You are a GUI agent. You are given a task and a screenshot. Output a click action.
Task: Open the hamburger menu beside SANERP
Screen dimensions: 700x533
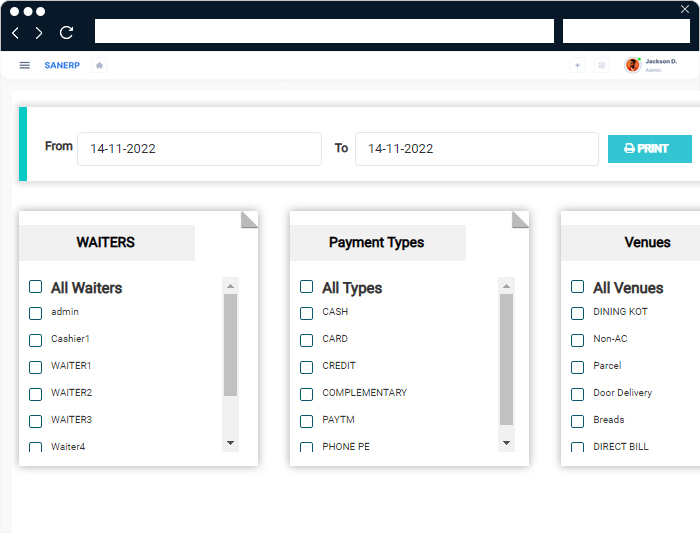coord(24,65)
